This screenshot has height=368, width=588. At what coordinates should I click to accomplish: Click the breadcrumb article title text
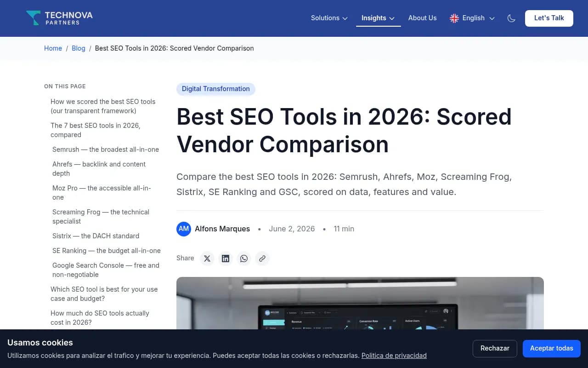(174, 48)
